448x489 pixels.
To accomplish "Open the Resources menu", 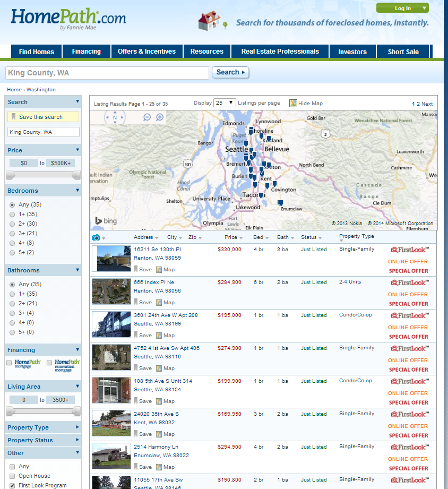I will coord(207,52).
